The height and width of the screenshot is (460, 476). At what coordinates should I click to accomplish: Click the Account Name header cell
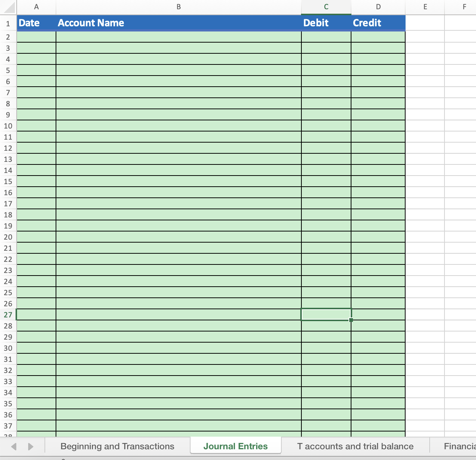tap(178, 23)
